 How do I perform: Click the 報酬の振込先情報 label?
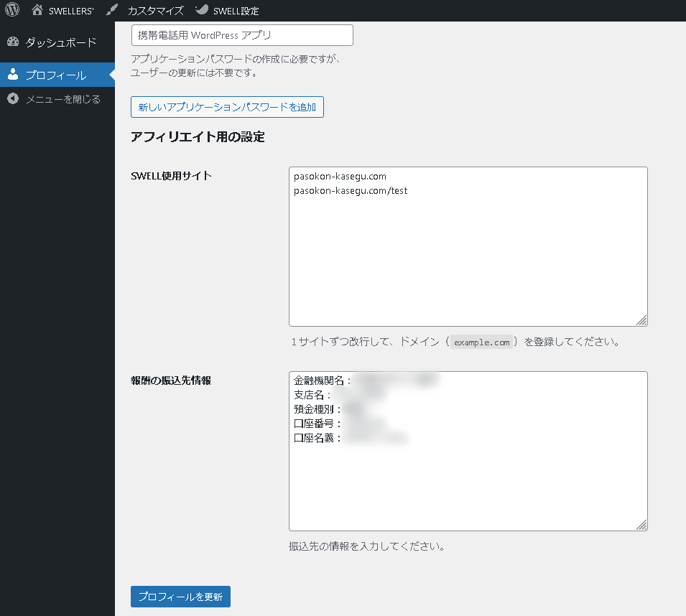[171, 381]
